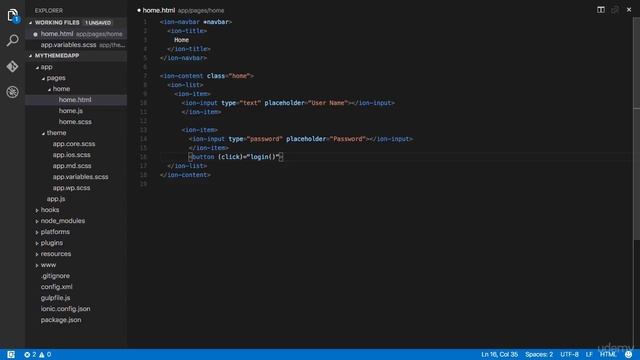Expand the plugins folder

[37, 243]
